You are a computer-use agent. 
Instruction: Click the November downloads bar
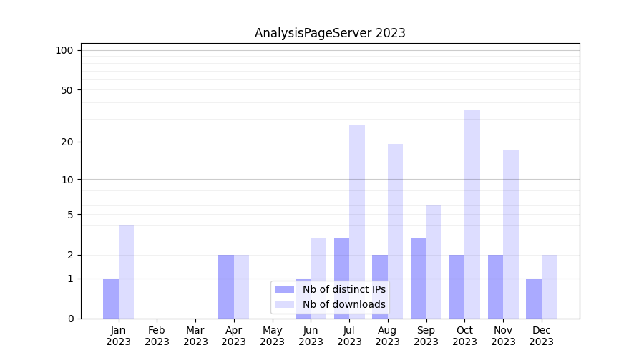tap(511, 234)
